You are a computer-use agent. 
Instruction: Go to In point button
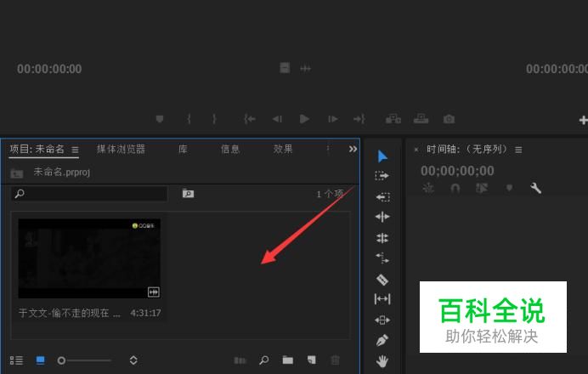250,119
